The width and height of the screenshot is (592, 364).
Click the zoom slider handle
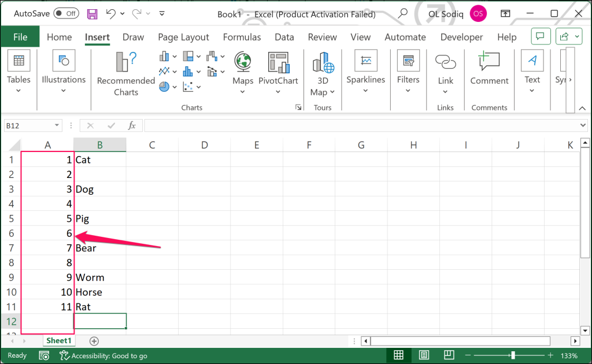pos(513,355)
